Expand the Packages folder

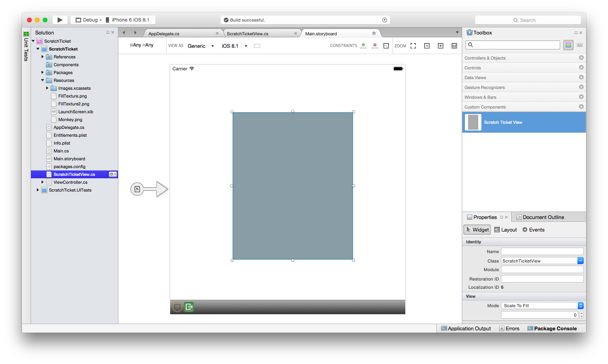pyautogui.click(x=43, y=72)
